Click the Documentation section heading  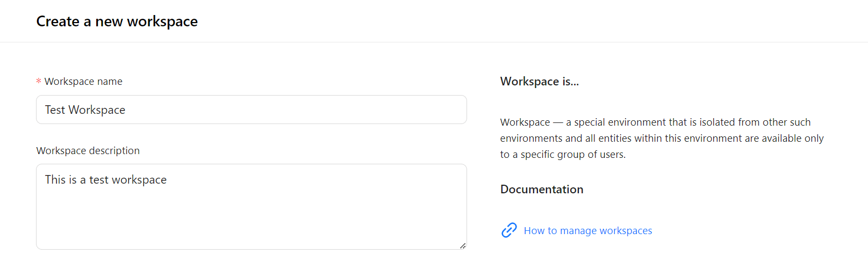coord(541,190)
